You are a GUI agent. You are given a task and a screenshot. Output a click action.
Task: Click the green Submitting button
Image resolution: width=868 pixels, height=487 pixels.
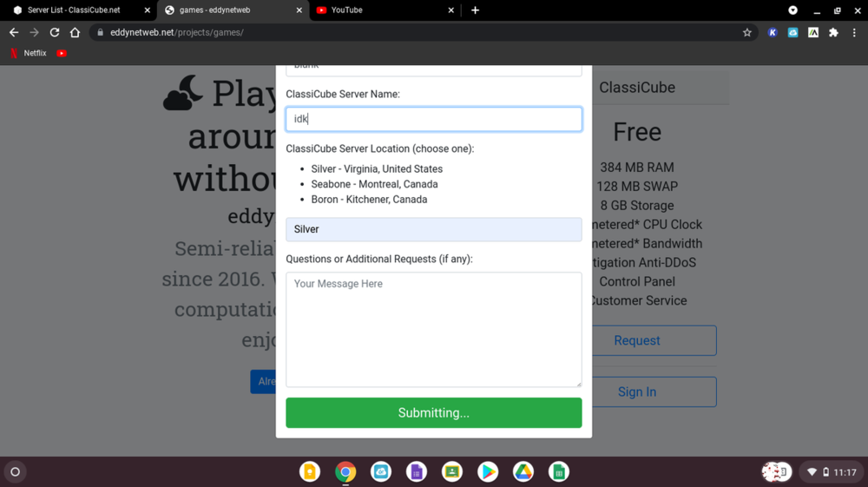433,413
